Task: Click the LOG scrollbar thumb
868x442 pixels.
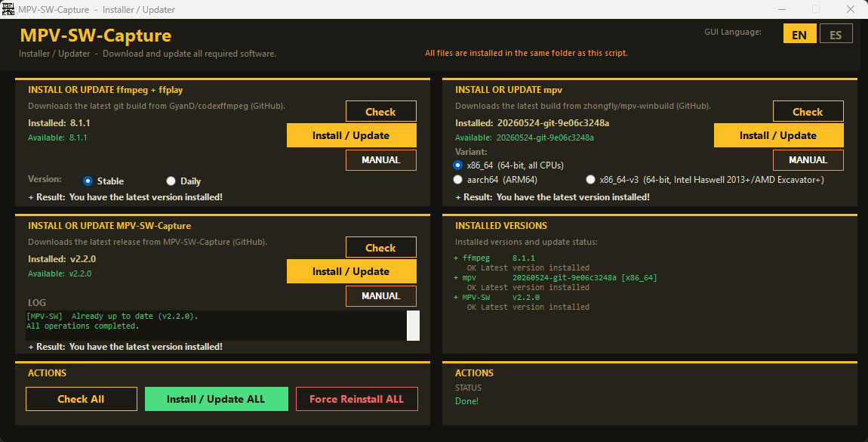Action: [413, 326]
